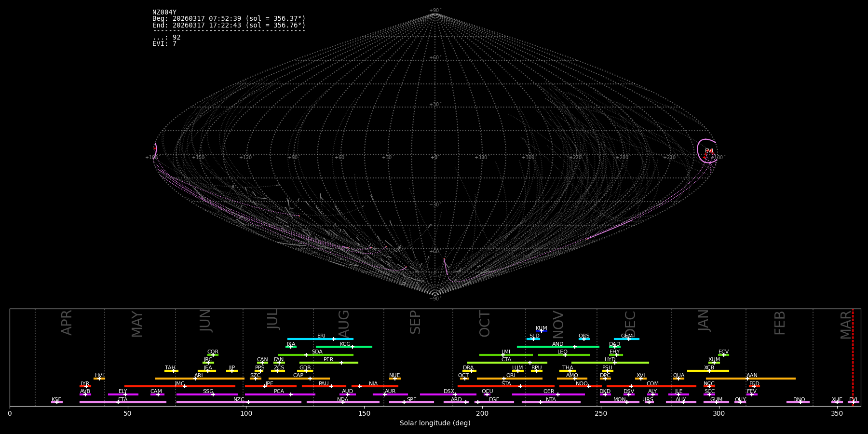This screenshot has width=868, height=434.
Task: Click the DEC month label
Action: [x=630, y=323]
